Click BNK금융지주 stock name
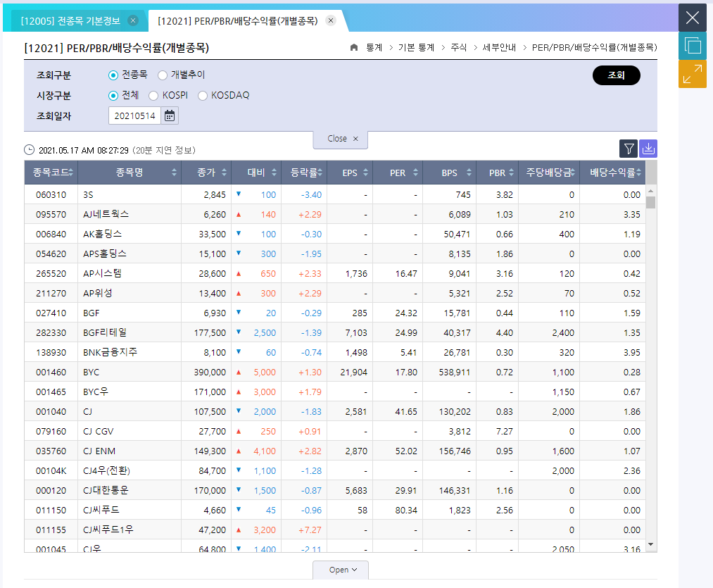The image size is (713, 588). [x=110, y=352]
